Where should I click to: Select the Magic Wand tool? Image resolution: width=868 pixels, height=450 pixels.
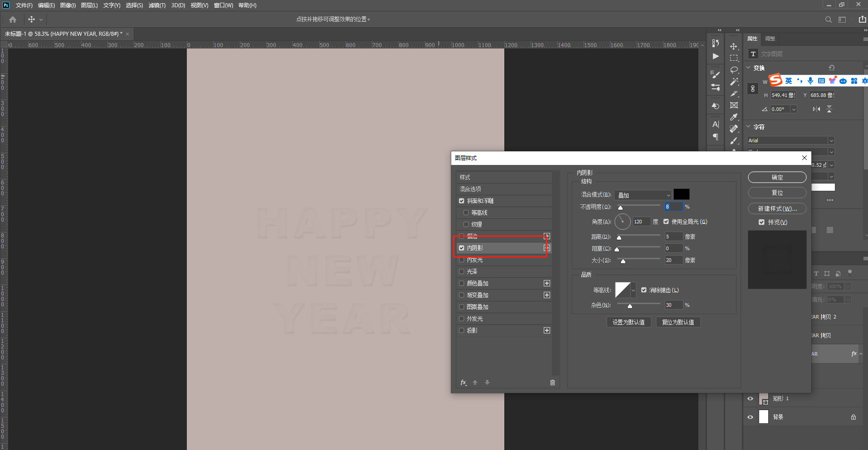point(734,82)
